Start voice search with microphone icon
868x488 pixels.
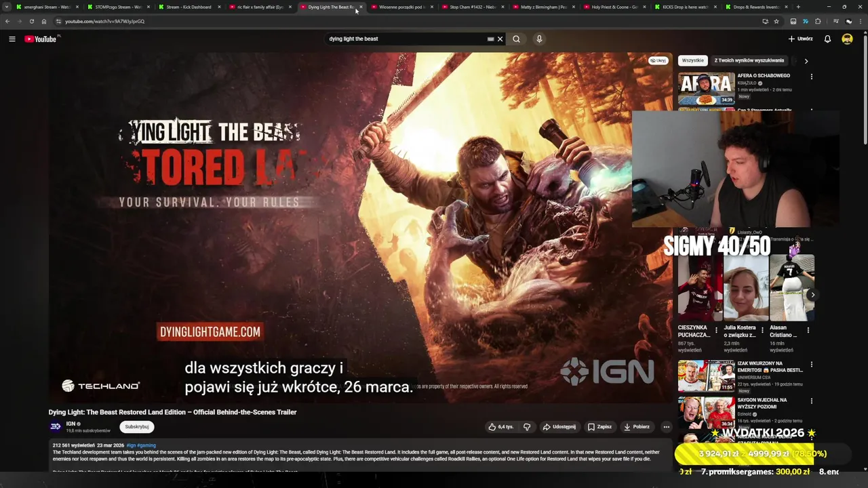[x=539, y=39]
